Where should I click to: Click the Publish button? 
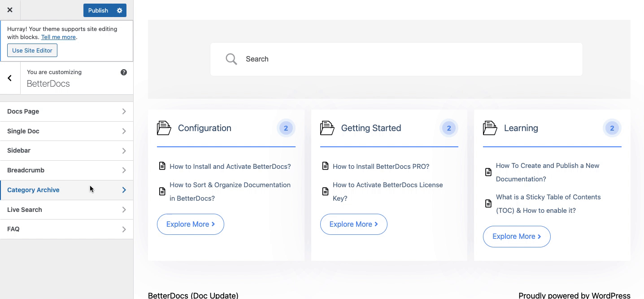coord(98,10)
